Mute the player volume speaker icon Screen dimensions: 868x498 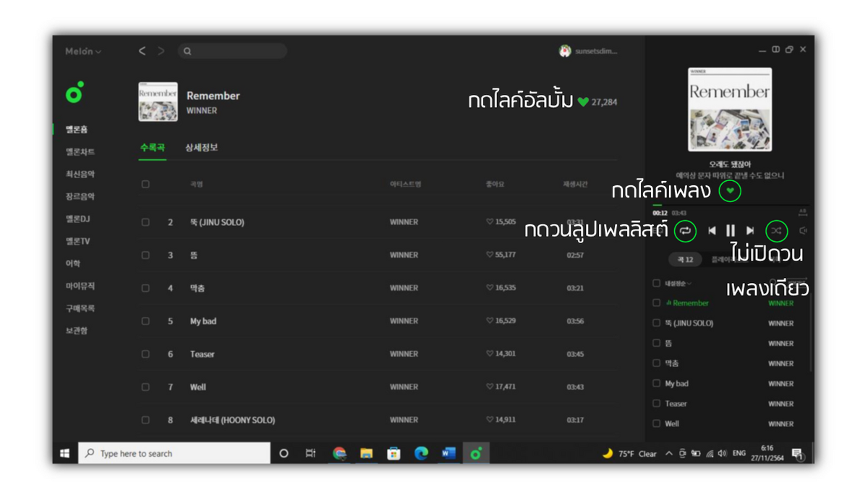[803, 231]
